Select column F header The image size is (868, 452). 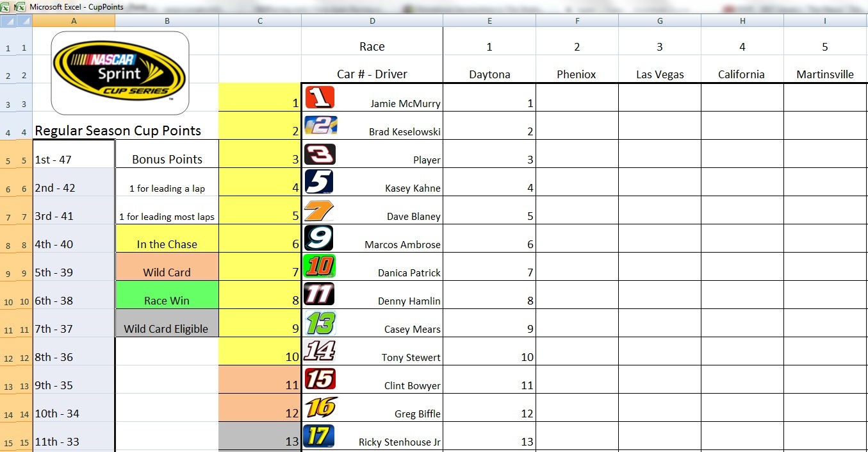point(577,21)
